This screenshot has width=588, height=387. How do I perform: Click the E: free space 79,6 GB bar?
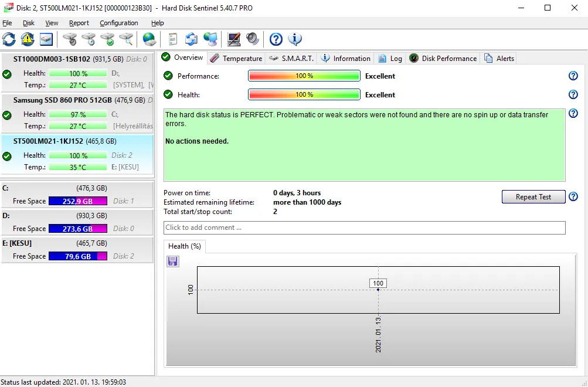tap(77, 256)
